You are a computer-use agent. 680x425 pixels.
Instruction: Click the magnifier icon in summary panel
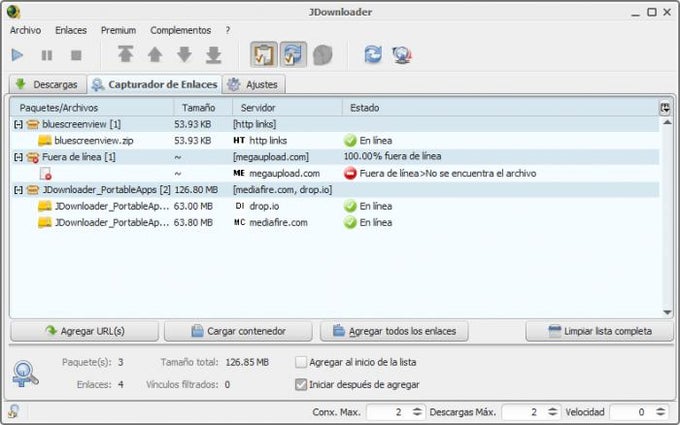pos(25,374)
